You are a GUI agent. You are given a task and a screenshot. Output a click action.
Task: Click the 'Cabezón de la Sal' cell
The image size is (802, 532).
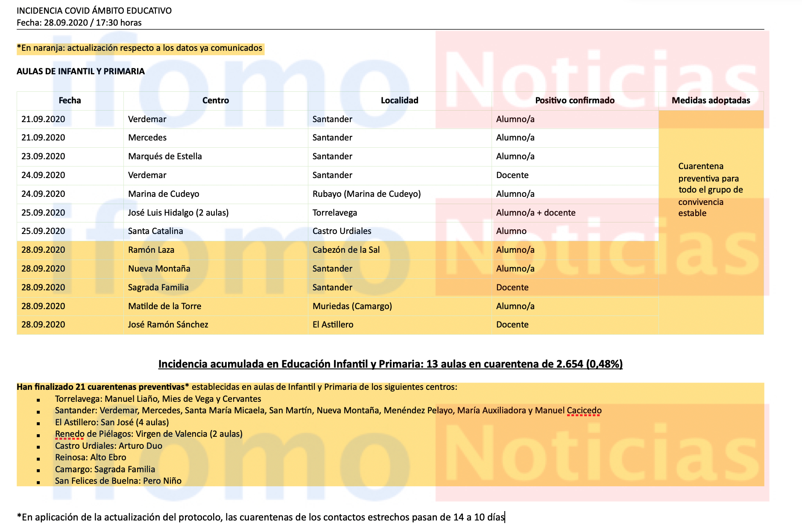click(346, 250)
